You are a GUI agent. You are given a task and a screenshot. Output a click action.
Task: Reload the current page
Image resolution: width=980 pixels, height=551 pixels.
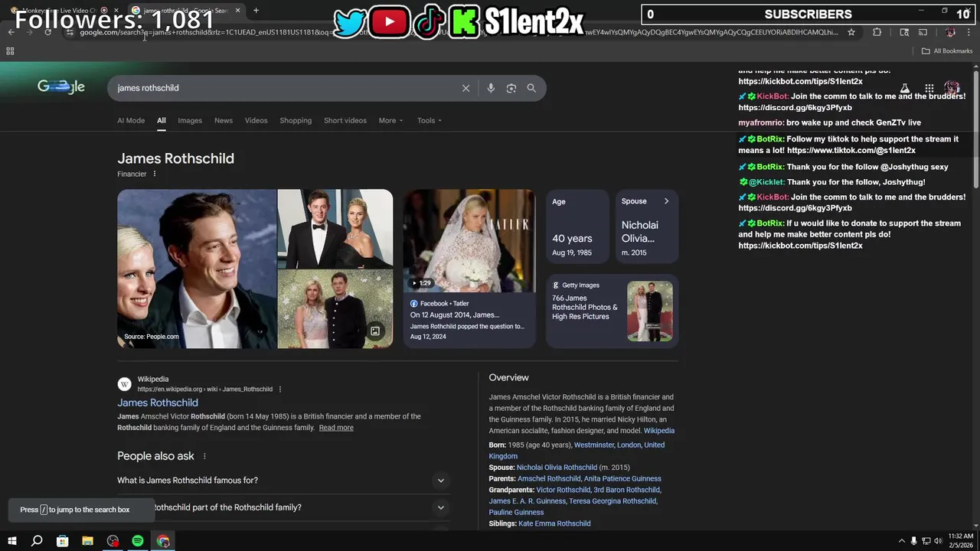pos(47,32)
